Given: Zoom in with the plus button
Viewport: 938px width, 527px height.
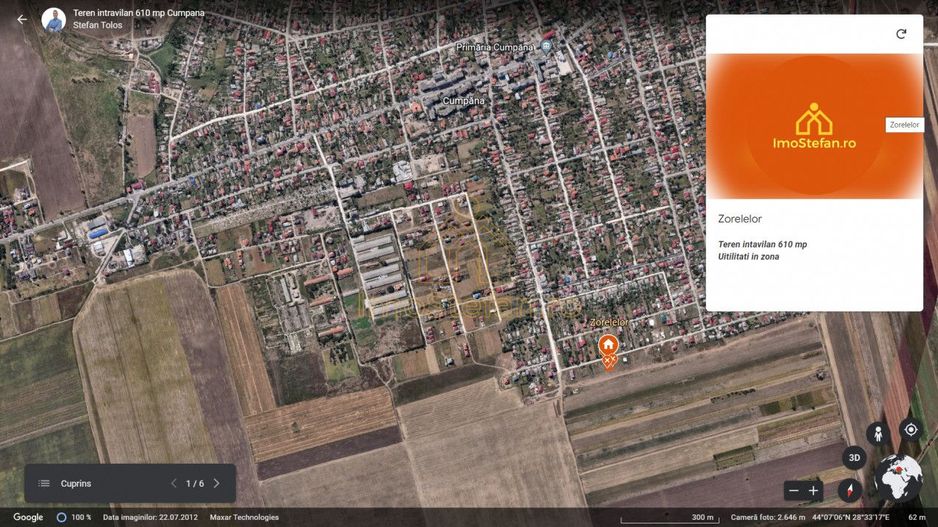Looking at the screenshot, I should pos(814,491).
